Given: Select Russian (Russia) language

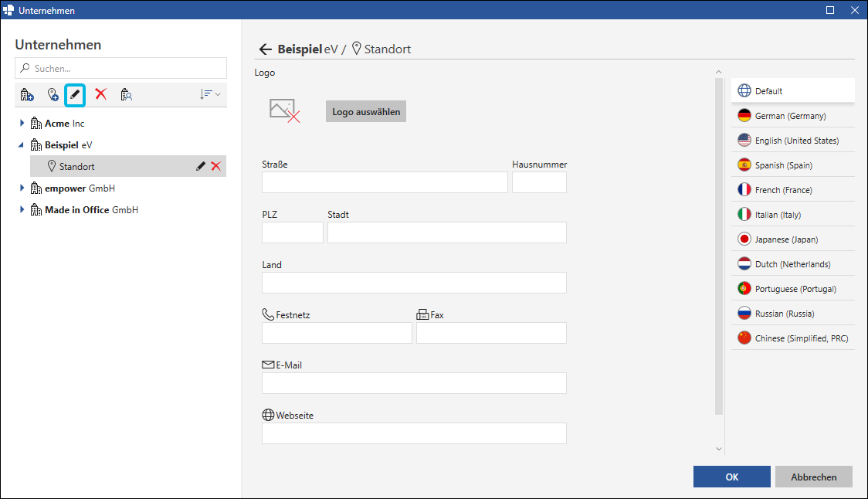Looking at the screenshot, I should pyautogui.click(x=793, y=314).
